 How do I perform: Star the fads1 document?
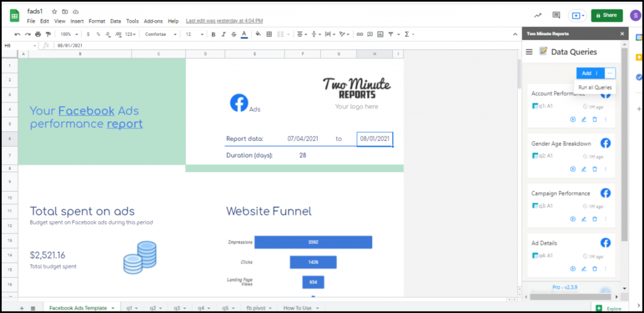tap(54, 11)
